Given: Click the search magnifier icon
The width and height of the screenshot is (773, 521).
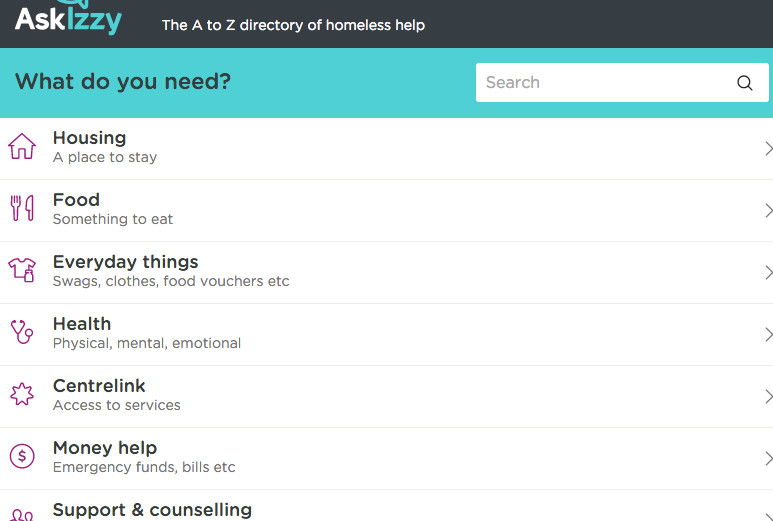Looking at the screenshot, I should point(745,83).
